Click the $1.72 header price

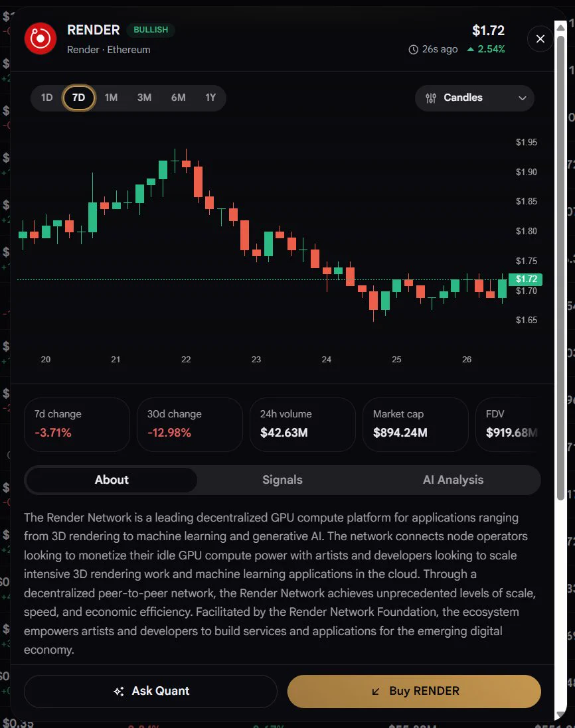pyautogui.click(x=488, y=31)
